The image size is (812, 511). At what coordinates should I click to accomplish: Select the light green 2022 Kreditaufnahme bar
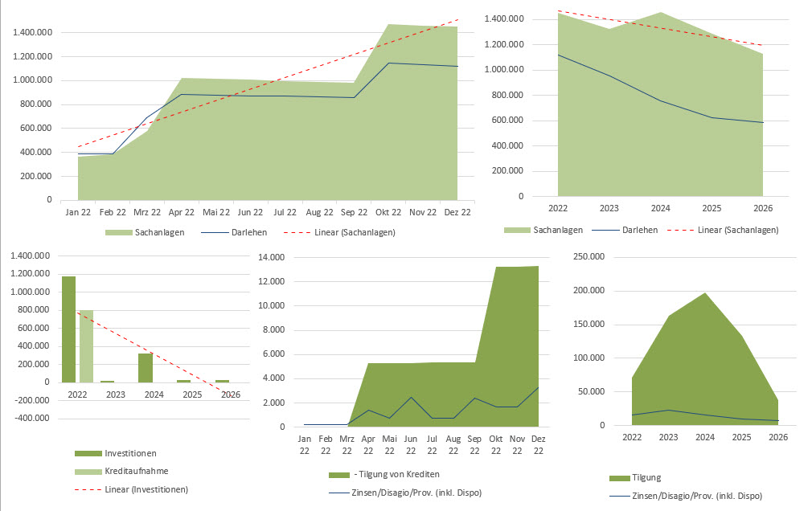coord(85,345)
